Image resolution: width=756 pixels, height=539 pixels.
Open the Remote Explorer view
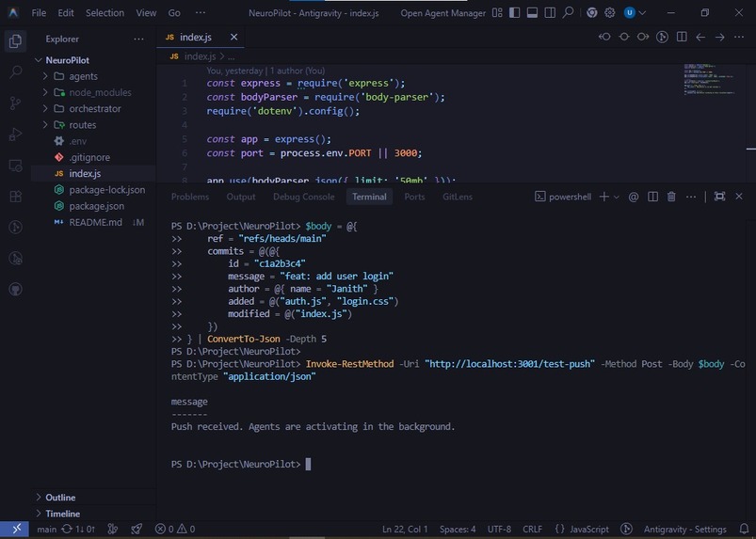point(15,166)
